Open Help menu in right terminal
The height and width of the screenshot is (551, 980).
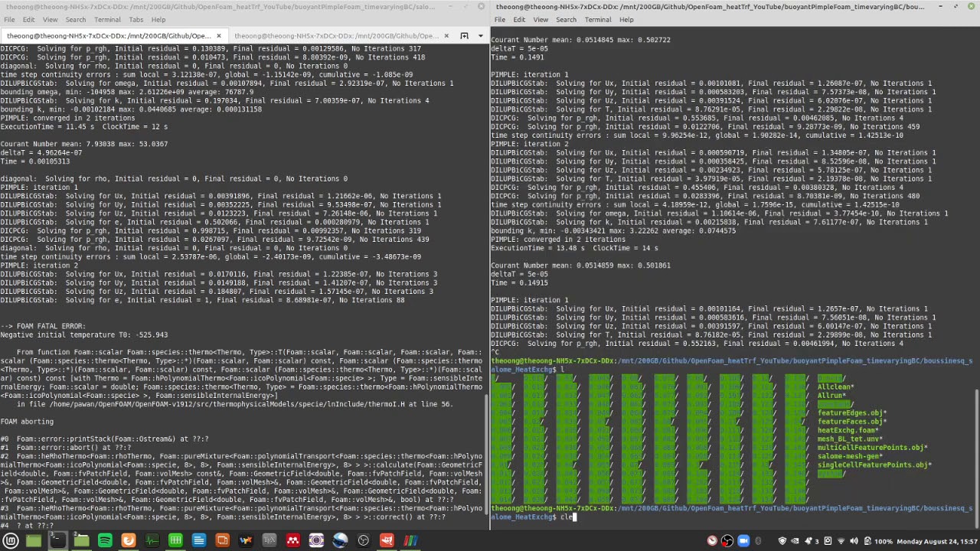click(x=626, y=19)
